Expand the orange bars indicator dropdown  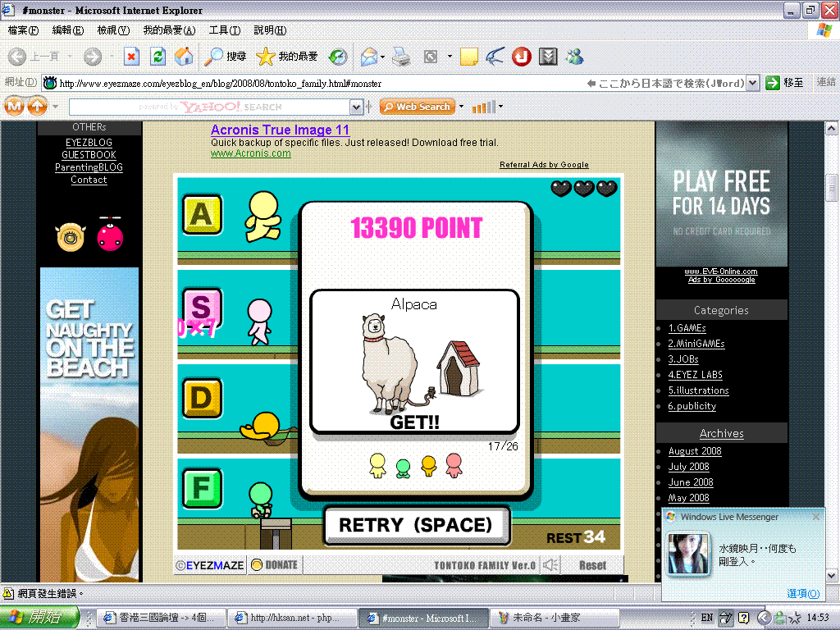point(501,106)
